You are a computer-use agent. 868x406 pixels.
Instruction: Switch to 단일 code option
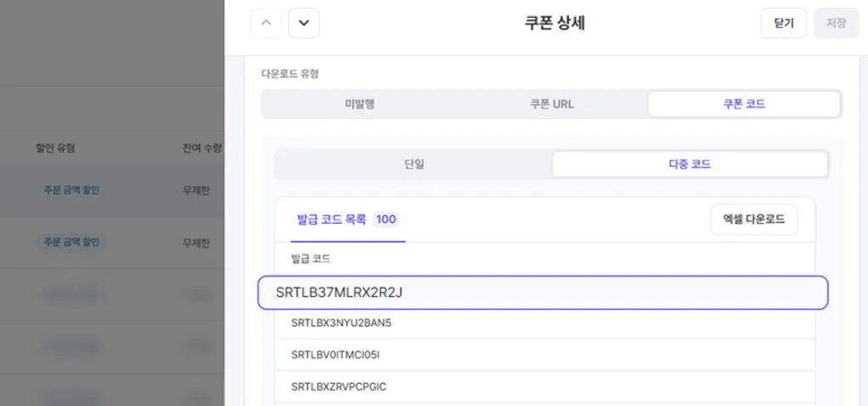click(x=414, y=164)
